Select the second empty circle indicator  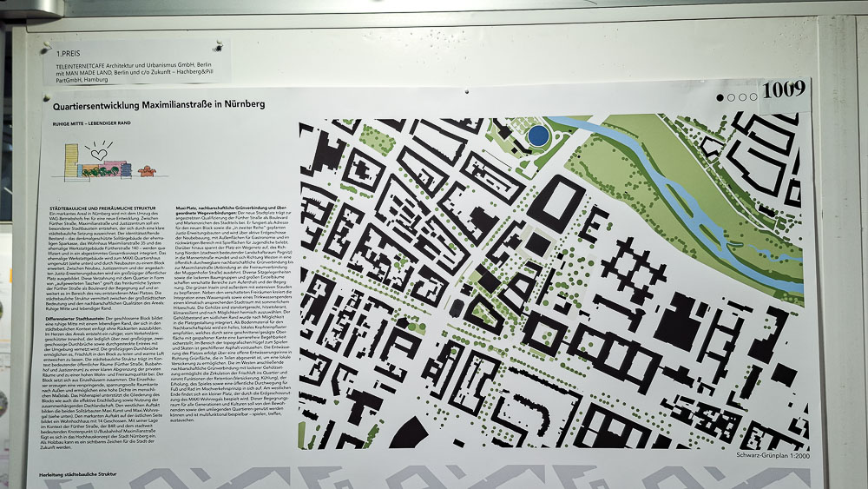[x=742, y=97]
